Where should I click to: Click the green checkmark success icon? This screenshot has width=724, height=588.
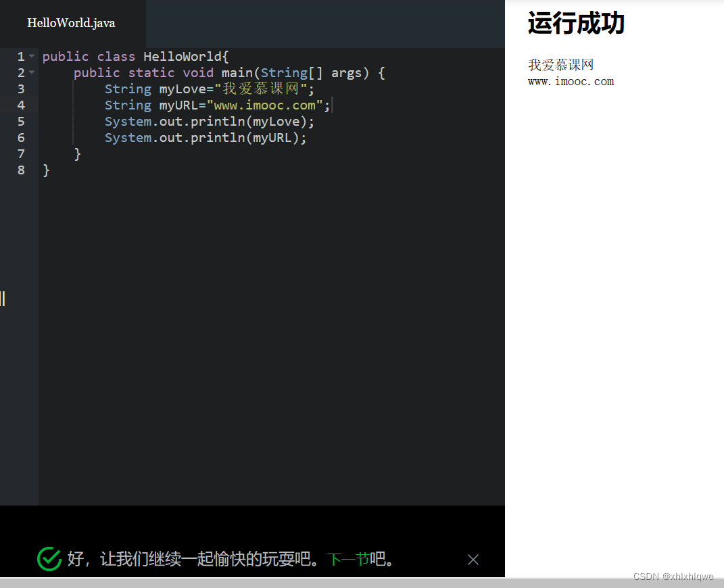49,559
